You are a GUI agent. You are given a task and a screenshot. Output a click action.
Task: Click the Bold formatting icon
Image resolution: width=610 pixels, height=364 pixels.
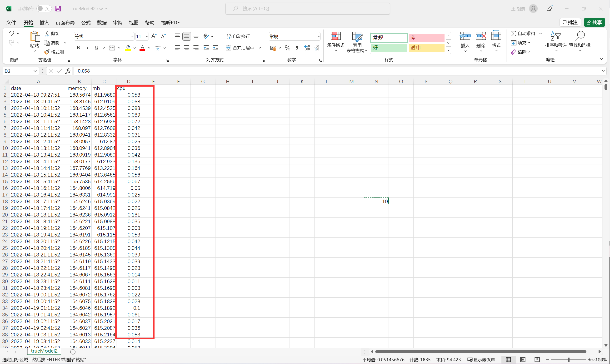(78, 48)
